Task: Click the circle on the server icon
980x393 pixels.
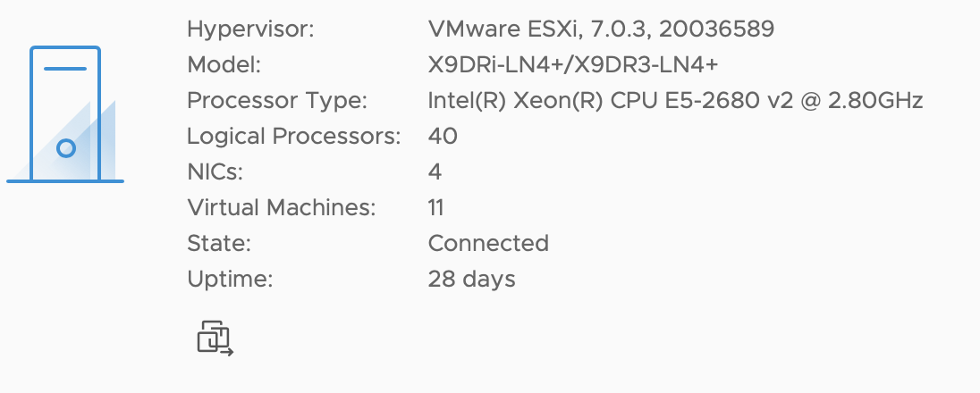Action: 65,148
